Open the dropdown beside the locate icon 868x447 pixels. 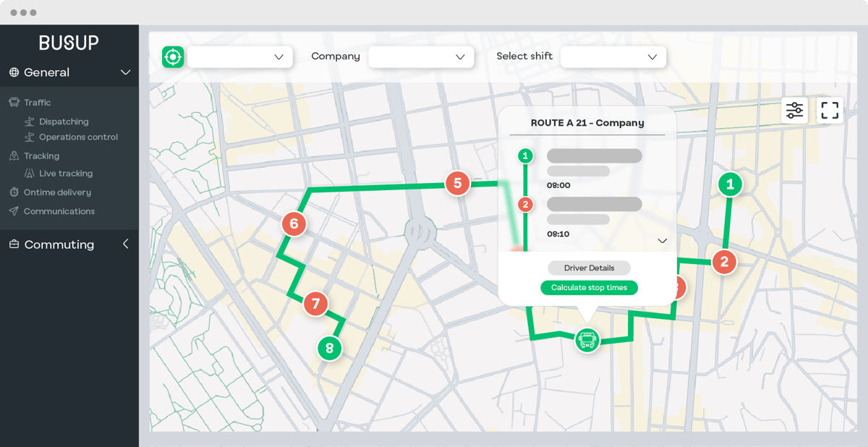(239, 57)
